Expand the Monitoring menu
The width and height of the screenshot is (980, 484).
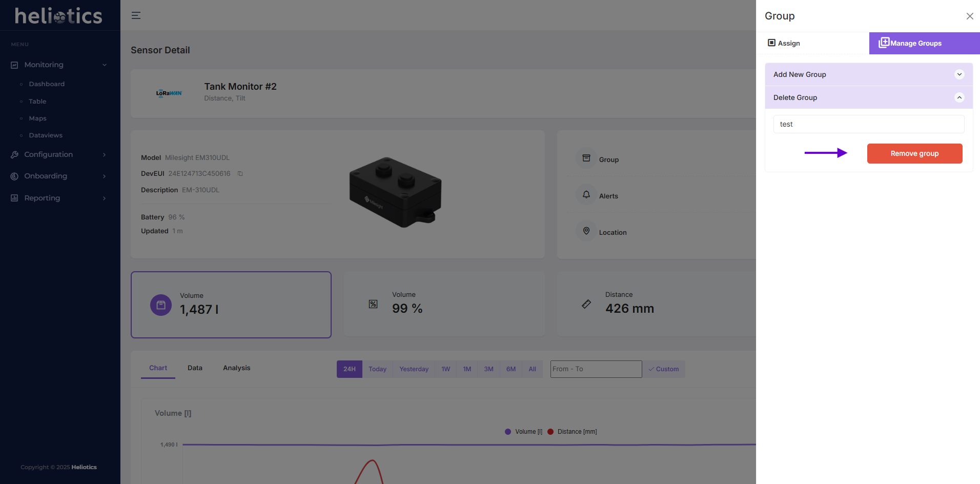click(59, 65)
